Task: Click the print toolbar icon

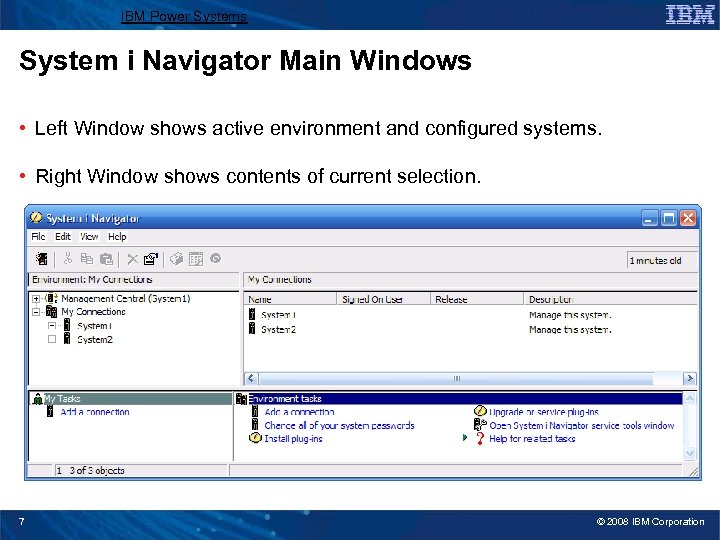Action: click(x=176, y=259)
